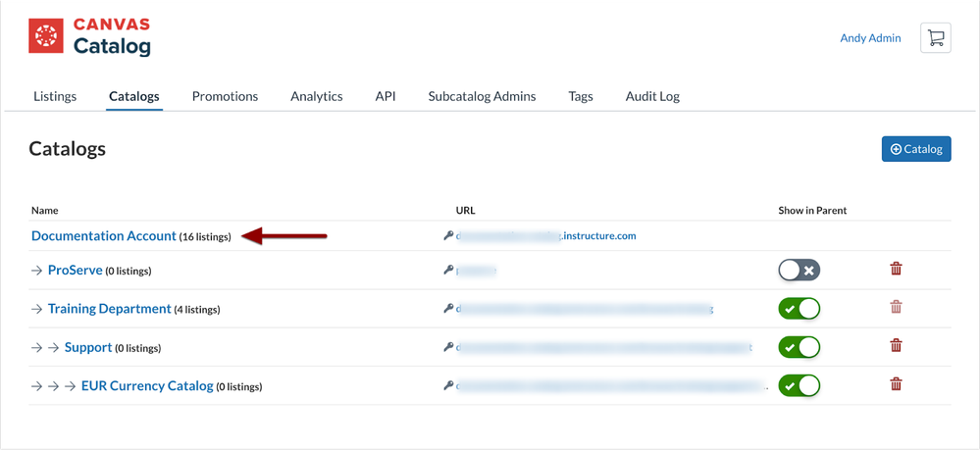
Task: Switch to the Tags tab
Action: pos(581,96)
